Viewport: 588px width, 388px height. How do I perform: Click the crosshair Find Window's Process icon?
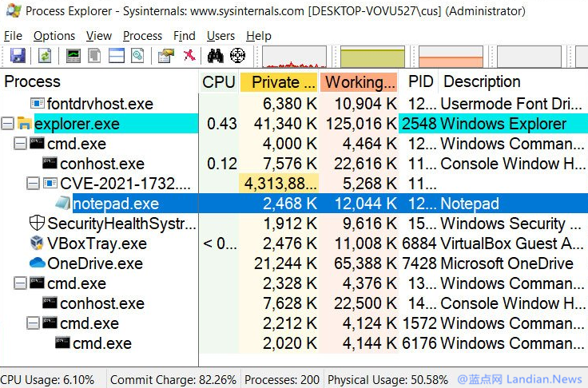pos(237,56)
